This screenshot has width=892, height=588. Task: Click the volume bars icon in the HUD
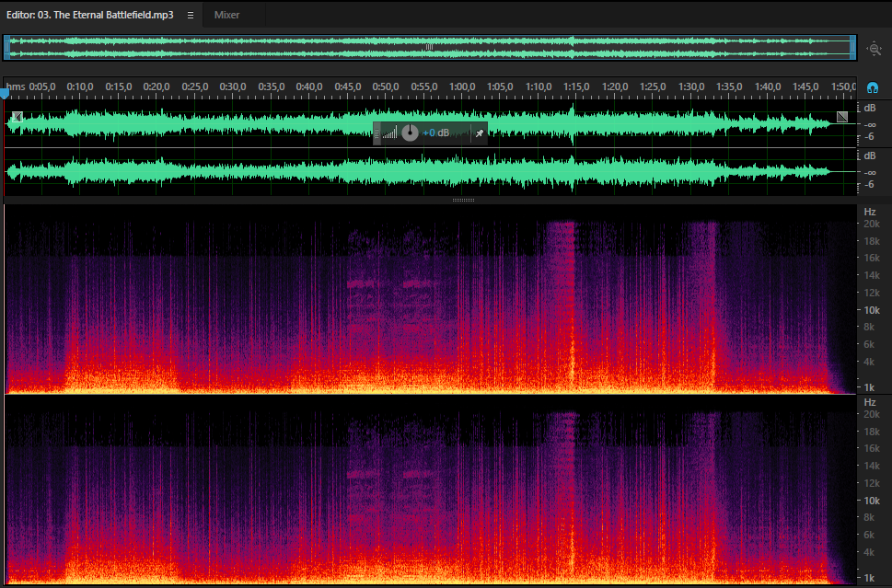click(x=389, y=133)
